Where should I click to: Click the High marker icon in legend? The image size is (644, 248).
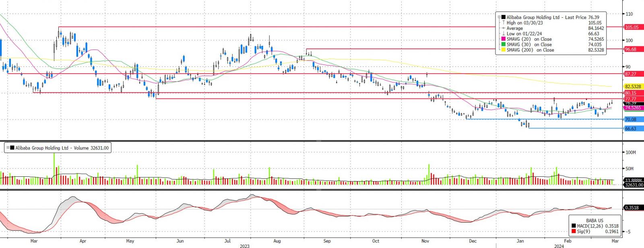(x=503, y=23)
